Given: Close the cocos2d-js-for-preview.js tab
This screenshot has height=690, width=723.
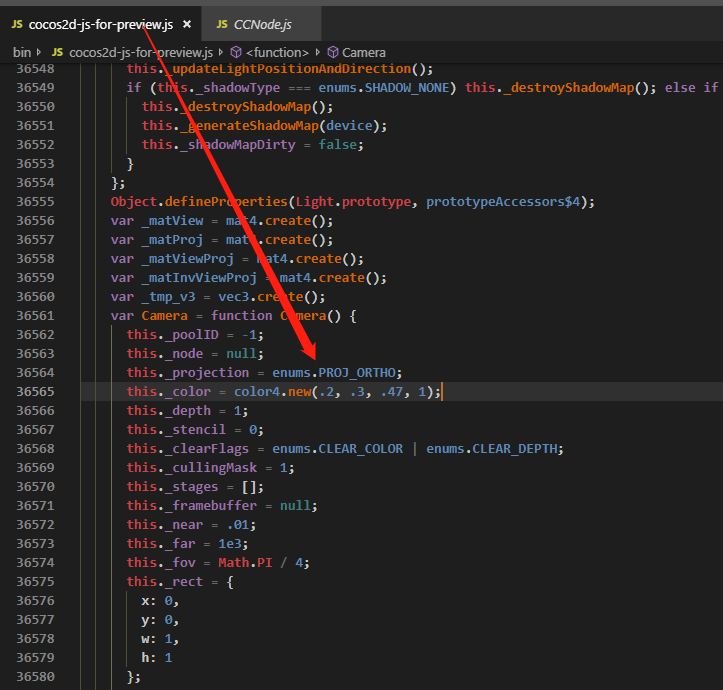Looking at the screenshot, I should (187, 23).
